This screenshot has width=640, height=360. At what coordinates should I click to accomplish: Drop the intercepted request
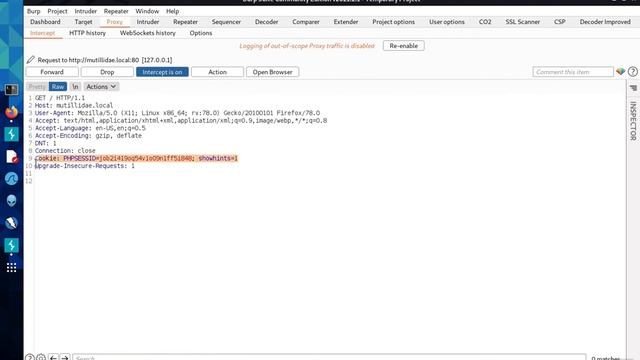[107, 72]
